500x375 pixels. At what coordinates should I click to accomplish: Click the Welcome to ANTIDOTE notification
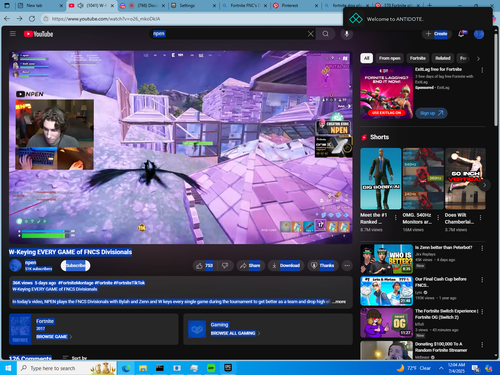[418, 19]
